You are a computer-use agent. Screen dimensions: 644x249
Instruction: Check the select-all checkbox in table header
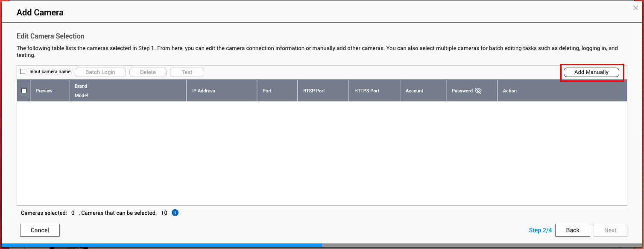click(24, 91)
